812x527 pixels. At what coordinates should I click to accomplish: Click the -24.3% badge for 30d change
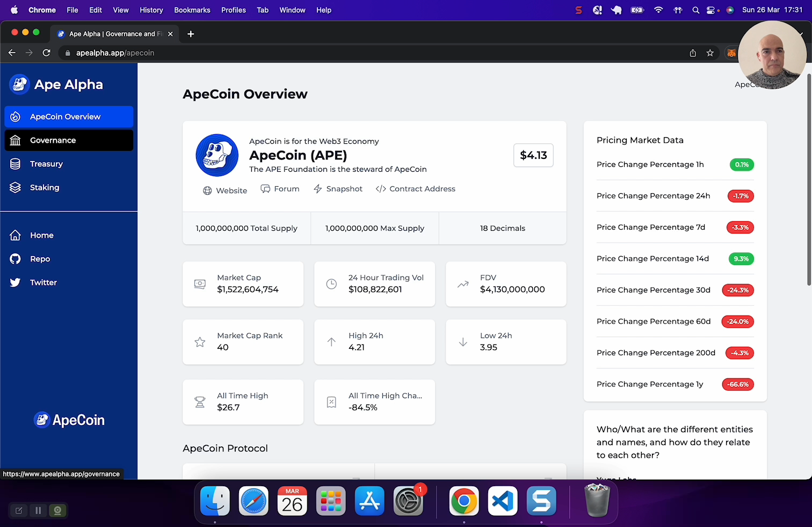click(x=738, y=290)
